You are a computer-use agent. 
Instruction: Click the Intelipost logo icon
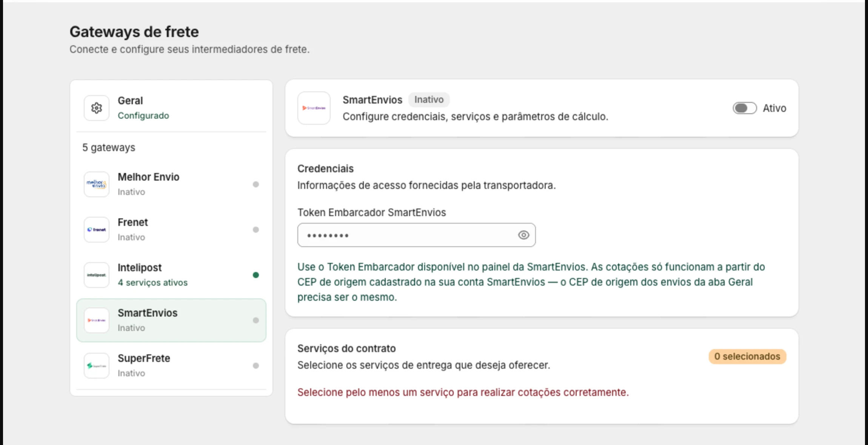(97, 275)
